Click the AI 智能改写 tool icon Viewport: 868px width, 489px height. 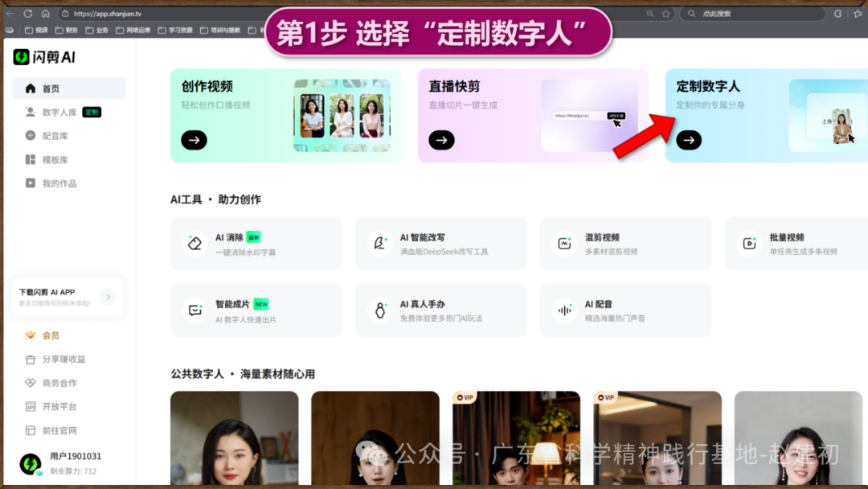[379, 244]
